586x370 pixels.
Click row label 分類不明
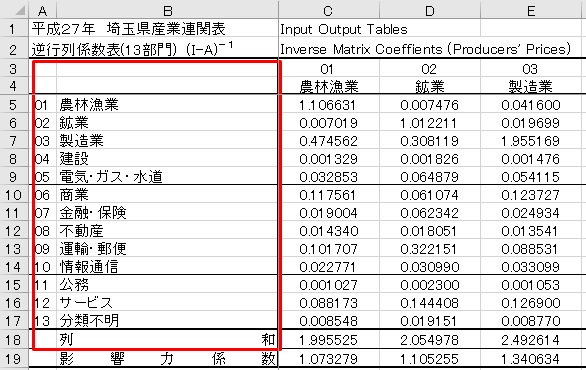89,321
